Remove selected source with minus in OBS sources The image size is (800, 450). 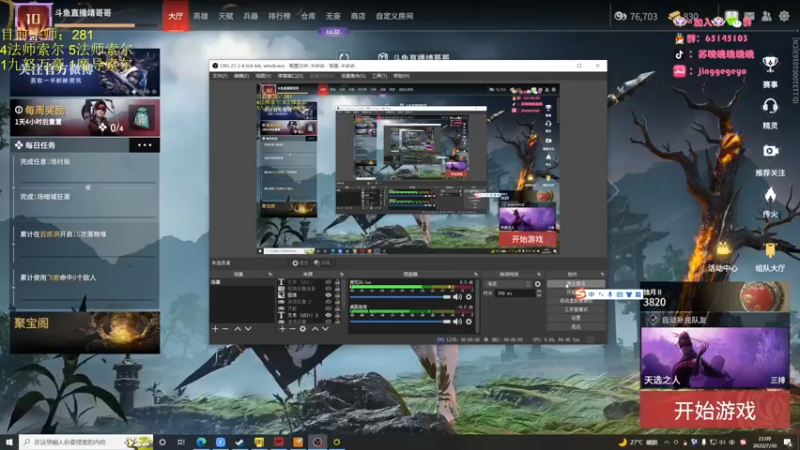tap(292, 329)
